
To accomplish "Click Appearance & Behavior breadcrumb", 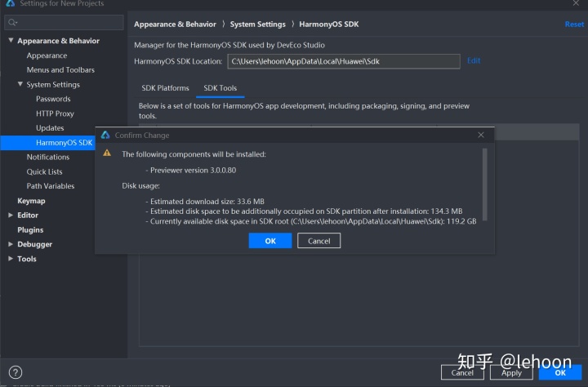I will pos(175,24).
